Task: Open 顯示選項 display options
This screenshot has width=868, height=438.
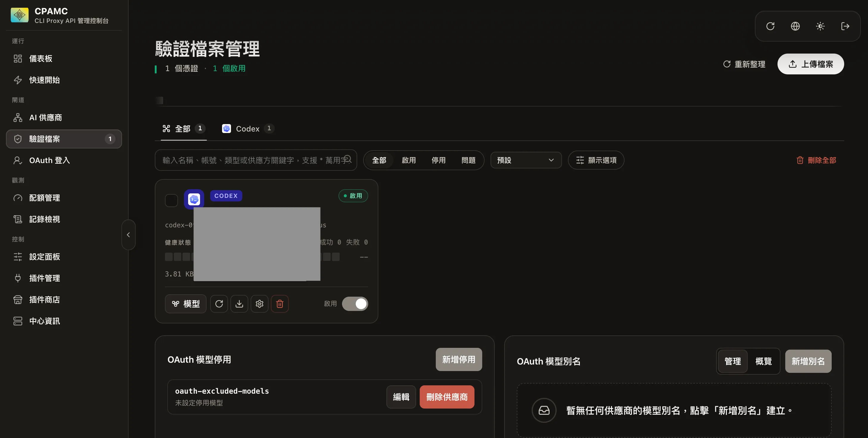Action: [596, 160]
